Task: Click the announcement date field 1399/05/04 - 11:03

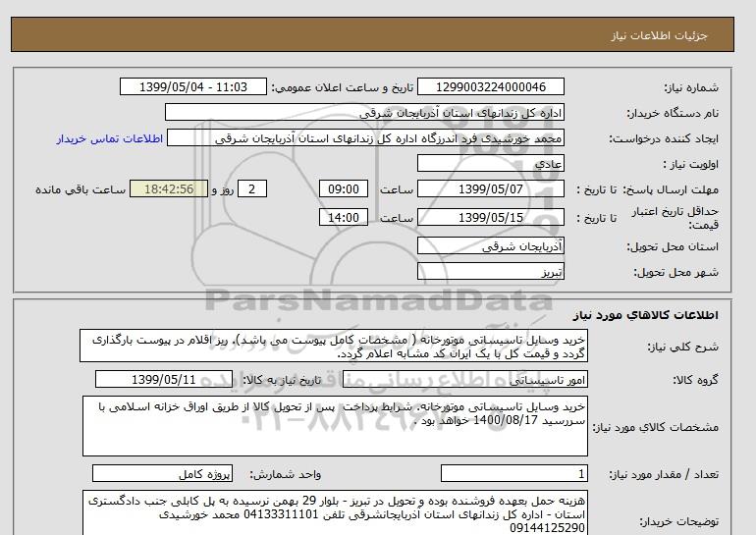Action: tap(192, 87)
